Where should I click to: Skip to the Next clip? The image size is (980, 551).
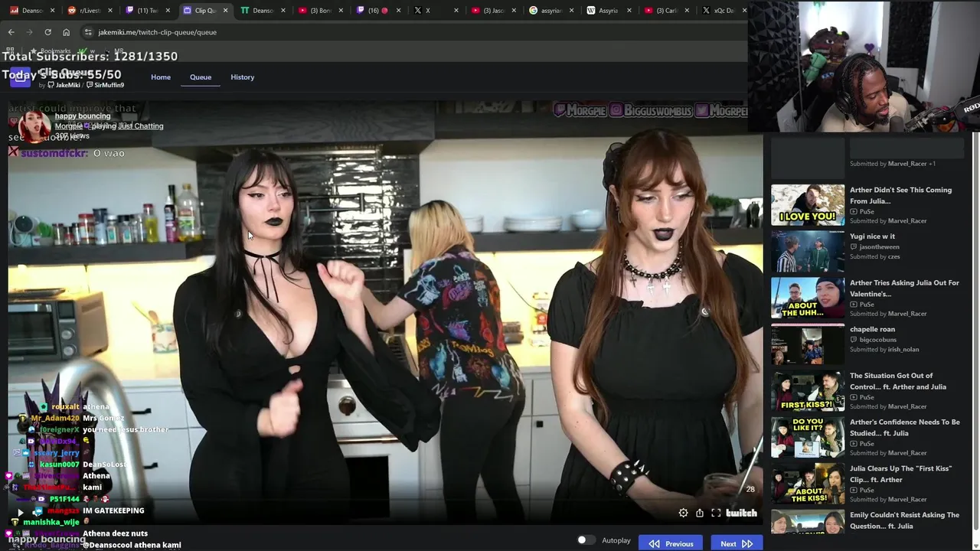(x=736, y=543)
